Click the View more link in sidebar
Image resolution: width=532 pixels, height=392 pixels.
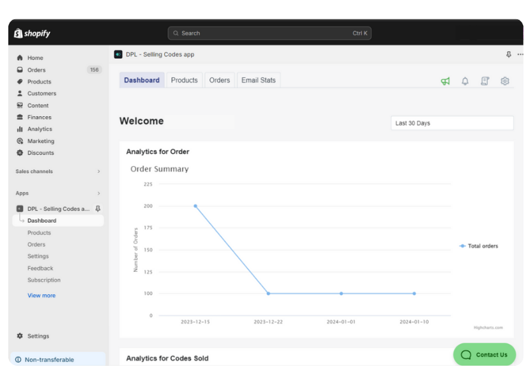point(42,296)
